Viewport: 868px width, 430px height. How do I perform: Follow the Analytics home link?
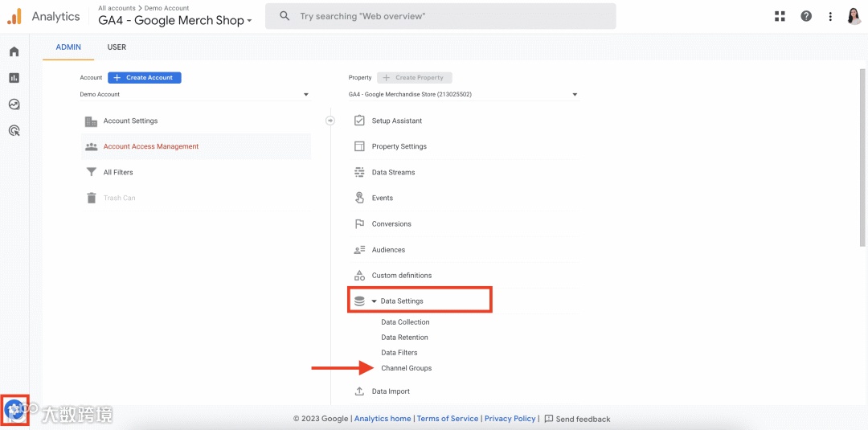click(x=383, y=419)
